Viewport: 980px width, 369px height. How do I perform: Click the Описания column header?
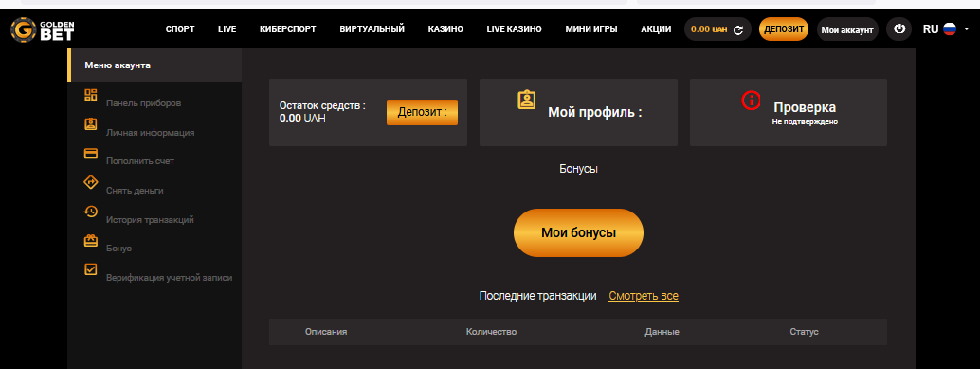pos(326,332)
